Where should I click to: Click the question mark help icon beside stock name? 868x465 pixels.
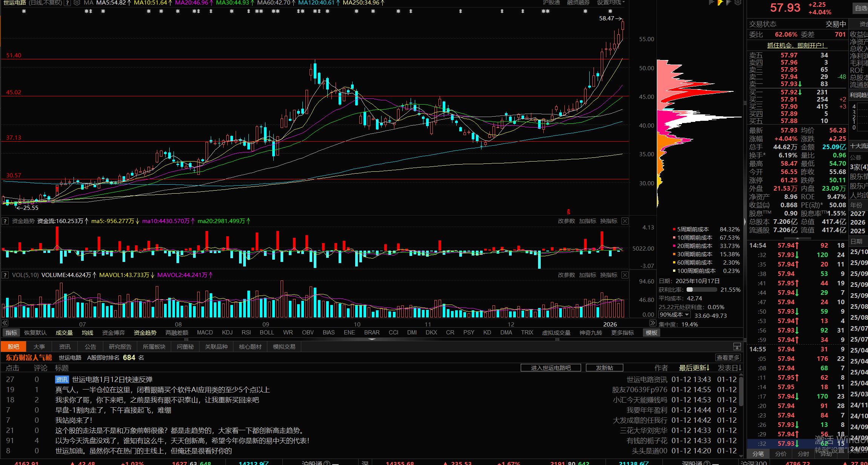(67, 3)
